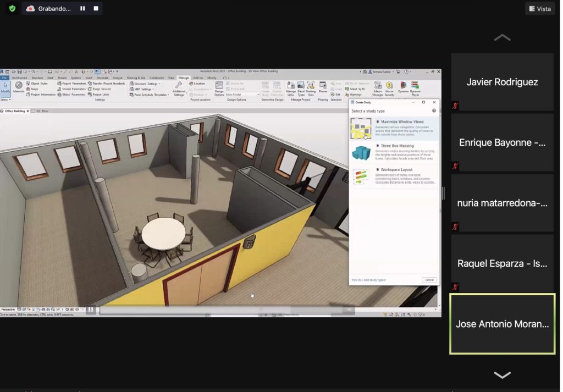Screen dimensions: 563x392
Task: Open the Massing & Site tab
Action: (136, 78)
